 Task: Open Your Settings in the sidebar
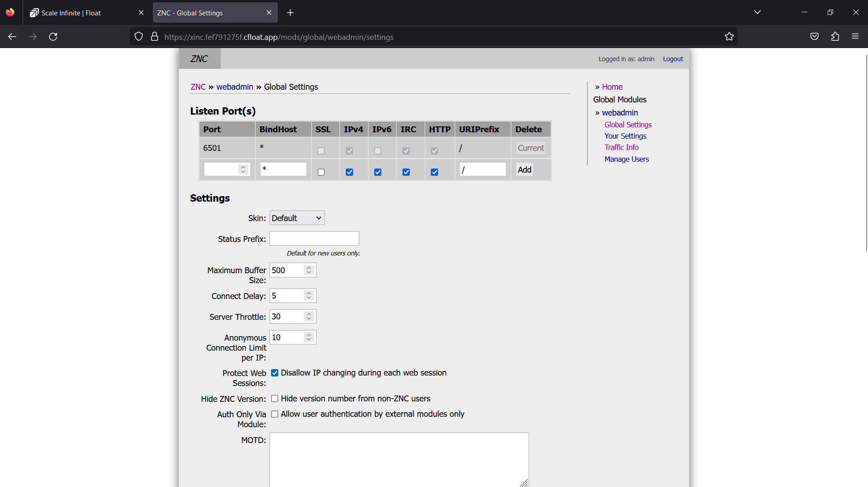click(625, 136)
